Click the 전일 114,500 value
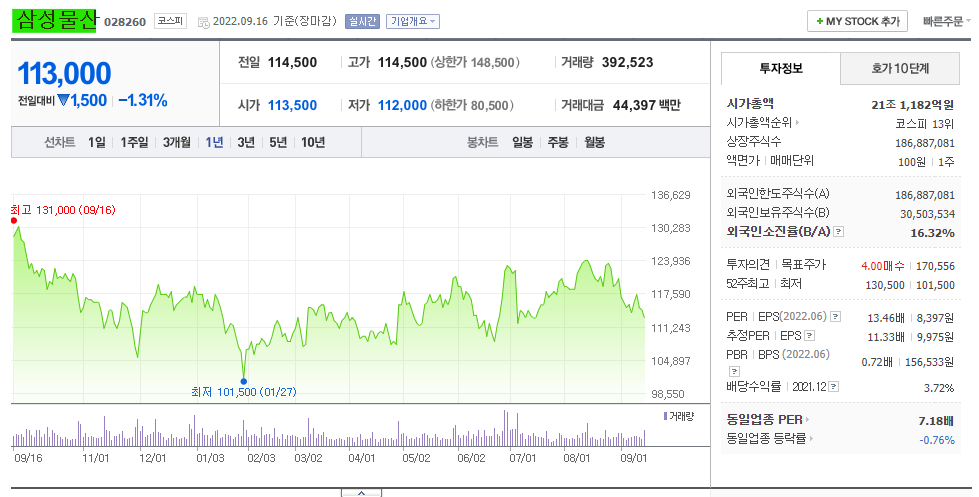Image resolution: width=979 pixels, height=497 pixels. point(292,62)
